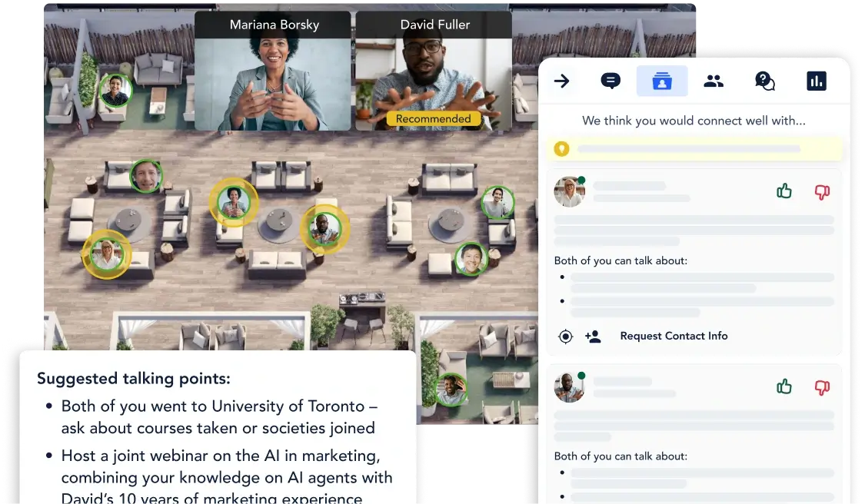The width and height of the screenshot is (865, 504).
Task: Open the polls bar chart icon
Action: 817,81
